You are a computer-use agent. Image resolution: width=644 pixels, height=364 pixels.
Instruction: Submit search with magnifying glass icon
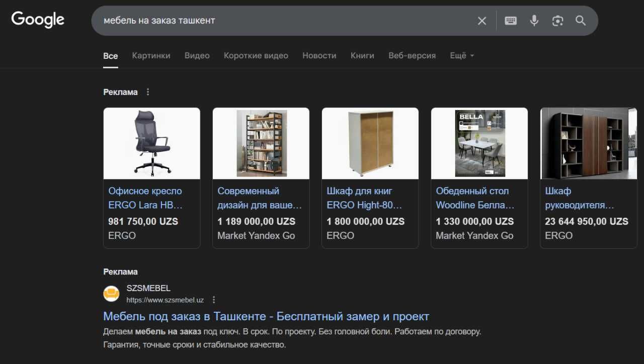(581, 21)
